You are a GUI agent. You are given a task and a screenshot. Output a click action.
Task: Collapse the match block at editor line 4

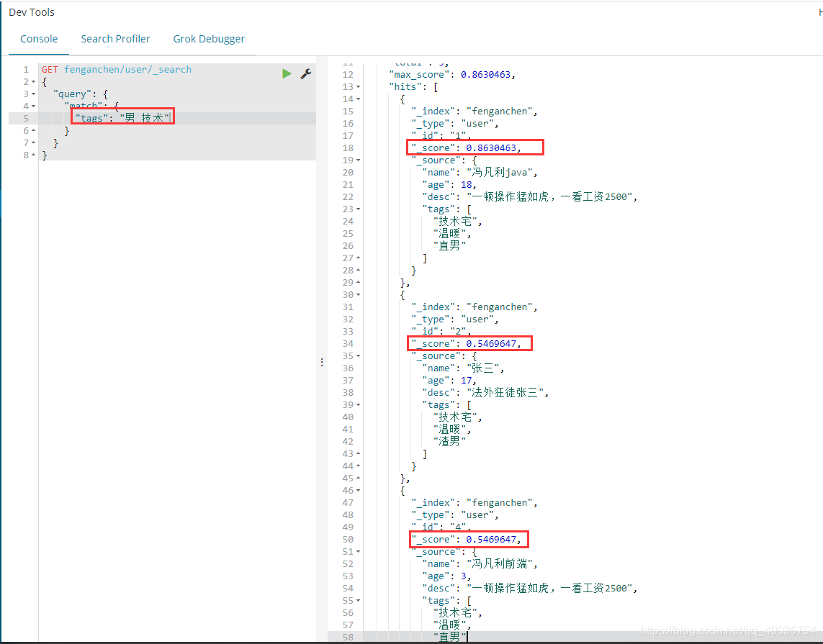tap(34, 106)
